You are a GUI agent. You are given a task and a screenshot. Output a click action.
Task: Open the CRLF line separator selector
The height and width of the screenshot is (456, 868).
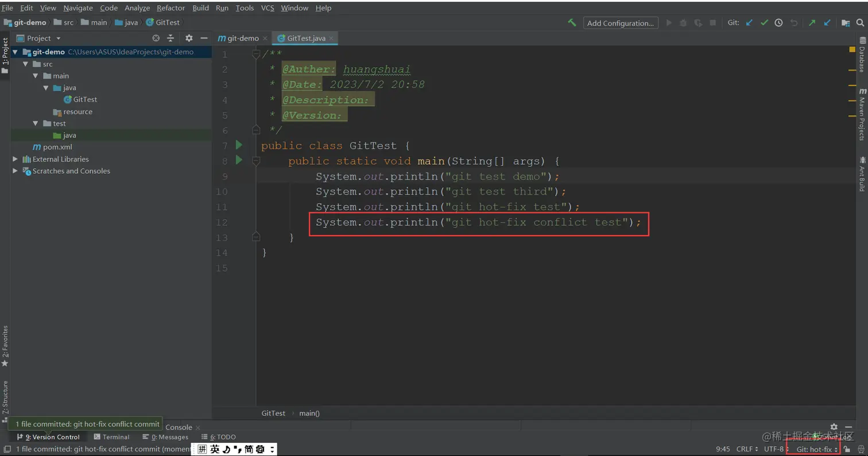747,449
